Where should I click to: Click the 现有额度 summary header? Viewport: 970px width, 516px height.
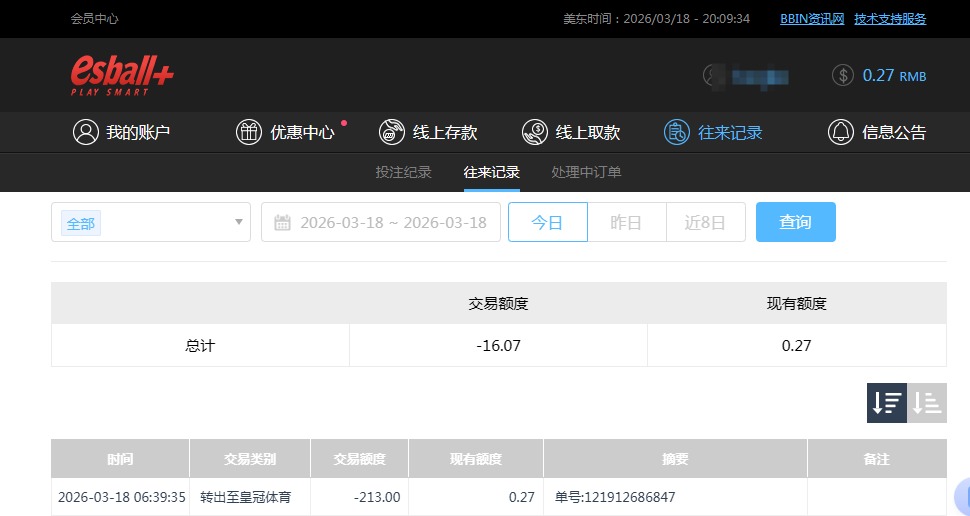point(796,303)
